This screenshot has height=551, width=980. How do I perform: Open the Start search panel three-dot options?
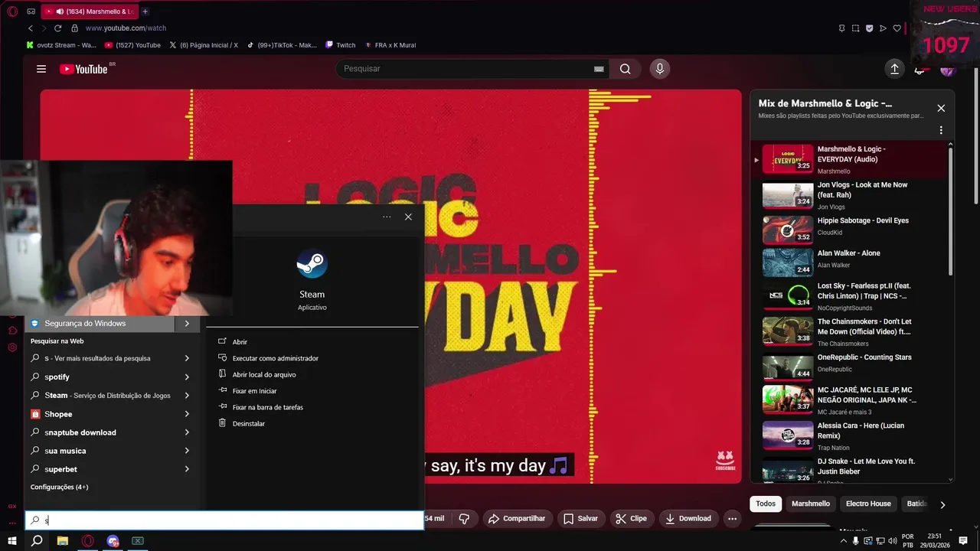click(387, 217)
